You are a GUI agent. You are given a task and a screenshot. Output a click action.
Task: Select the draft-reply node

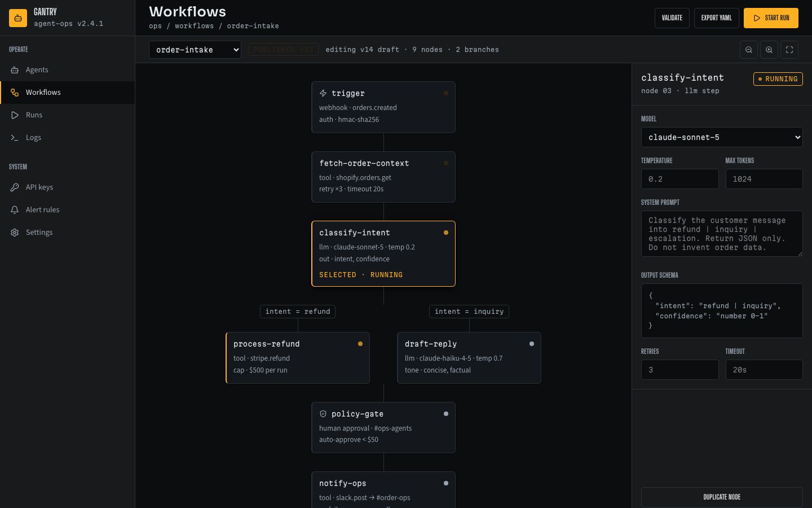tap(469, 358)
